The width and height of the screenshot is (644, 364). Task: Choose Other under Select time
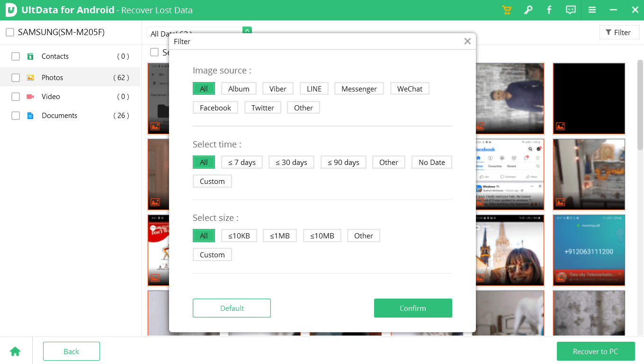pyautogui.click(x=389, y=162)
